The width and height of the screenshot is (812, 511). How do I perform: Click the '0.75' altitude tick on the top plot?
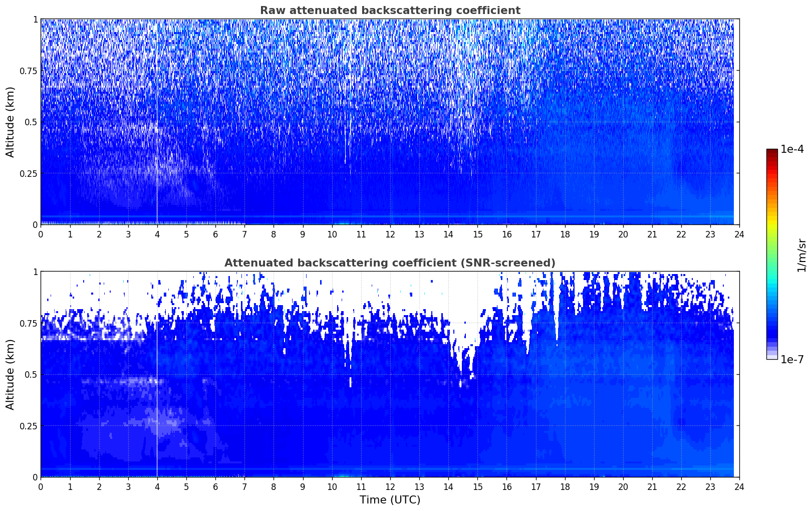(x=29, y=71)
